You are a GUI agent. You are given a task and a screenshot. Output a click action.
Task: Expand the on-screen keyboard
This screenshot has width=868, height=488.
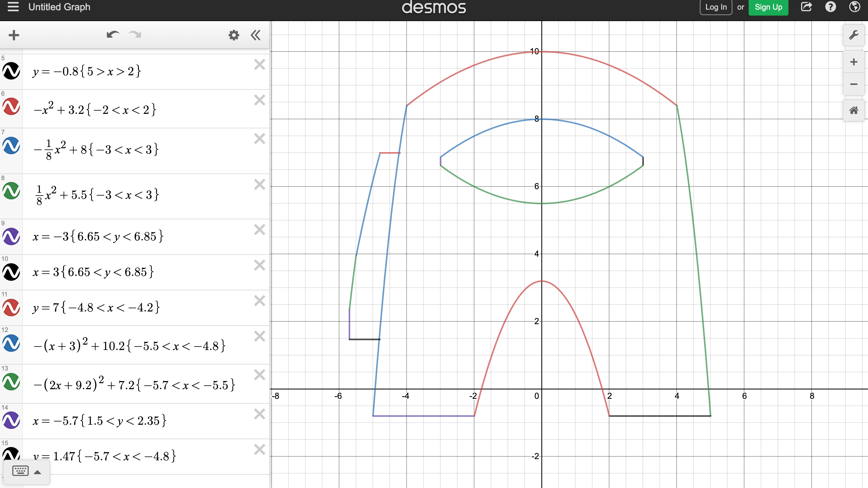point(27,471)
